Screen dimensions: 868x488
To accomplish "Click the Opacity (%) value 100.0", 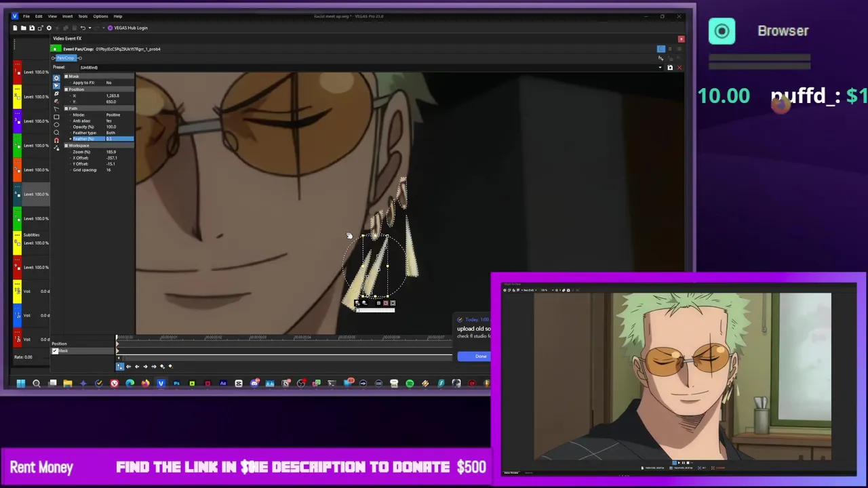I will point(111,127).
